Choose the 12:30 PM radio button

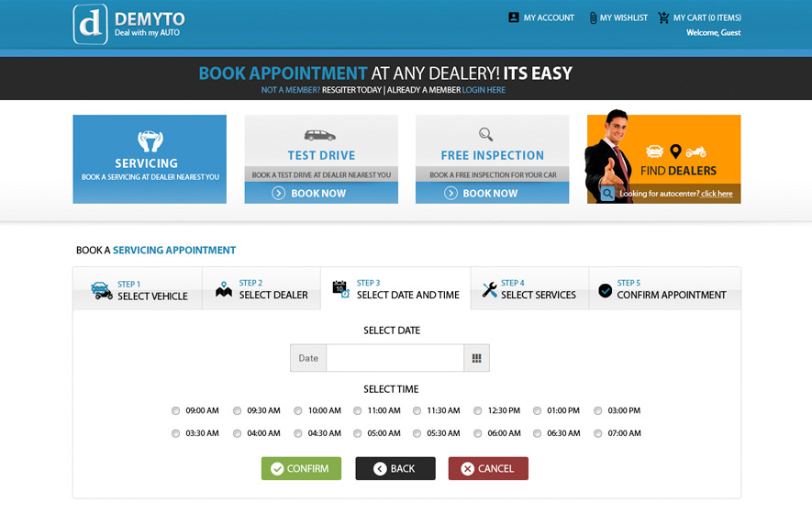[480, 411]
